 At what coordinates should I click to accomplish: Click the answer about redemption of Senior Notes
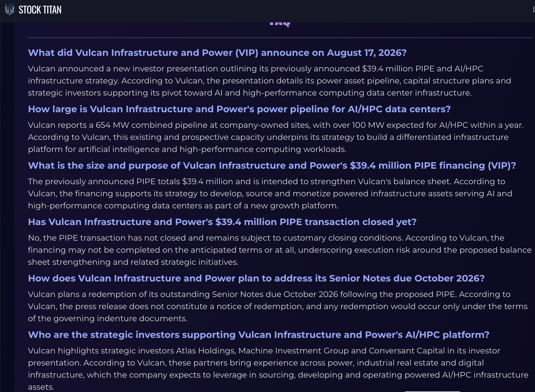point(278,306)
